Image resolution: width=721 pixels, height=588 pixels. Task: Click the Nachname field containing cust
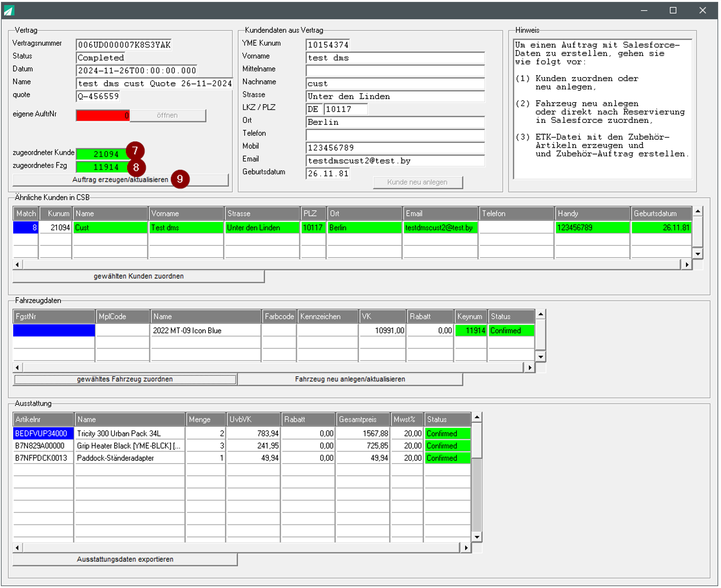coord(395,84)
